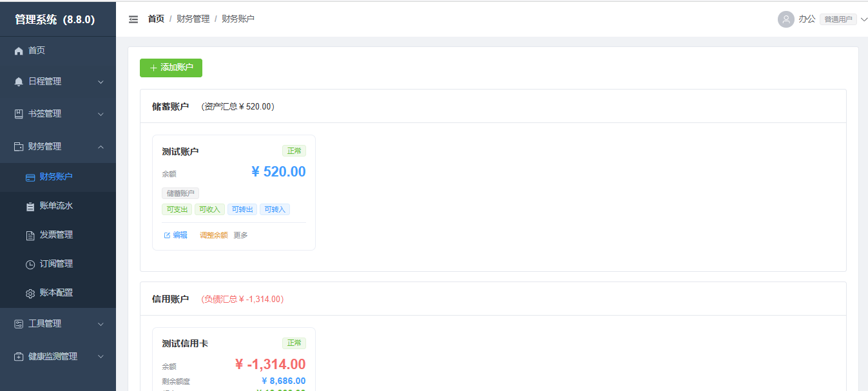Screen dimensions: 868x391
Task: Click the toolbox icon for 工具管理
Action: click(19, 324)
